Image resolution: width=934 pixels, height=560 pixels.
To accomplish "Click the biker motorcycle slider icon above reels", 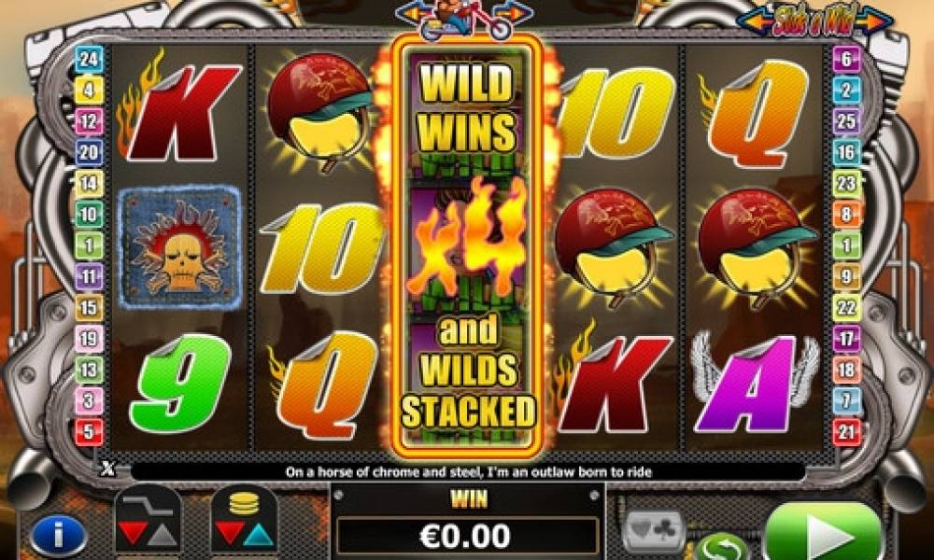I will pyautogui.click(x=465, y=19).
